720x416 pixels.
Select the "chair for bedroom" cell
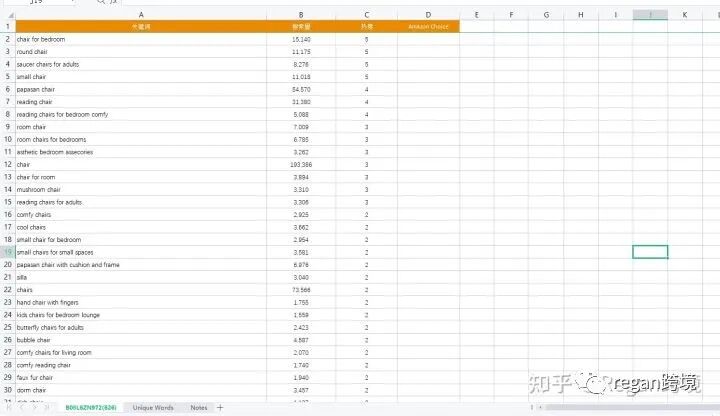coord(141,39)
